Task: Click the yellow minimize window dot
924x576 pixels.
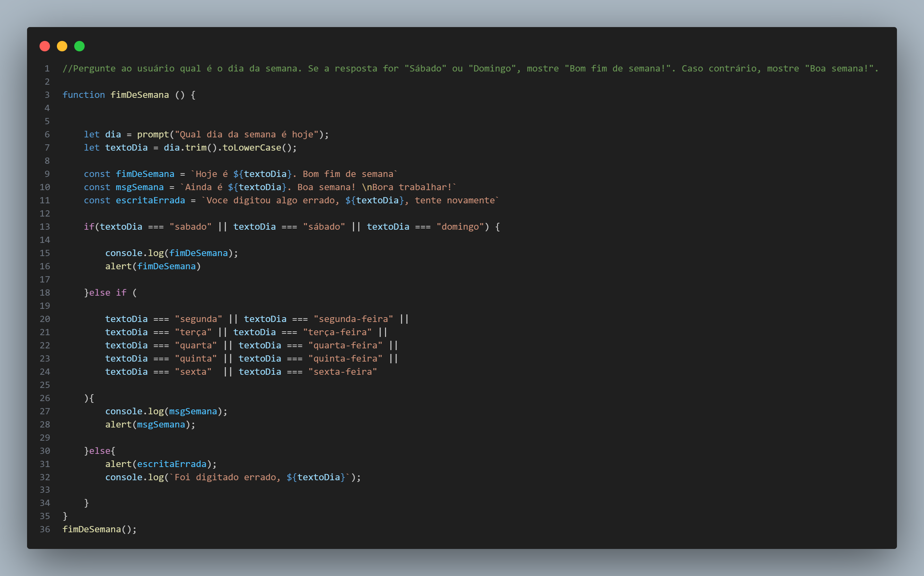Action: point(62,46)
